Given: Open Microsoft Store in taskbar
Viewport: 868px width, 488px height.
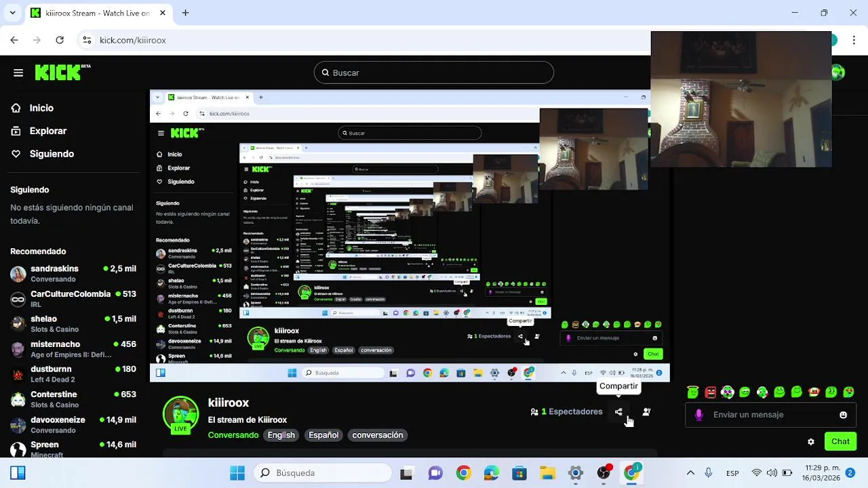Looking at the screenshot, I should point(519,473).
